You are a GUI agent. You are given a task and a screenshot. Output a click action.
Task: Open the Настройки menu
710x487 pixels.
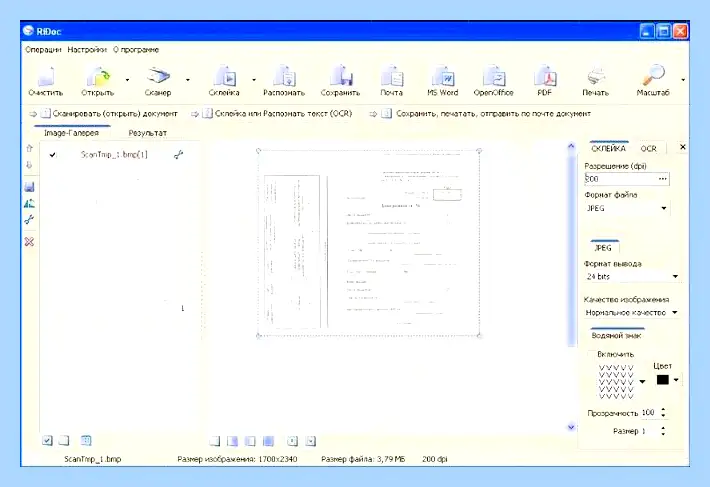(87, 49)
